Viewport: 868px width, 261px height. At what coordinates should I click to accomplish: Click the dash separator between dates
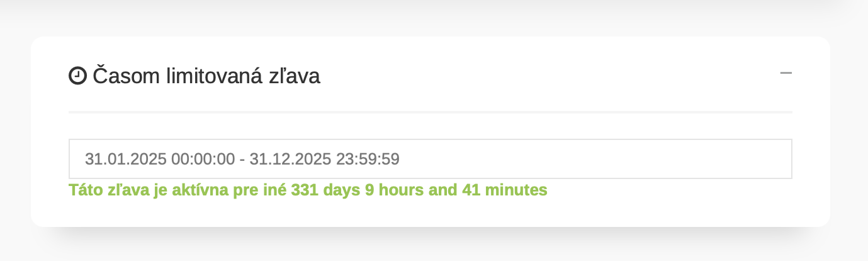[x=242, y=159]
